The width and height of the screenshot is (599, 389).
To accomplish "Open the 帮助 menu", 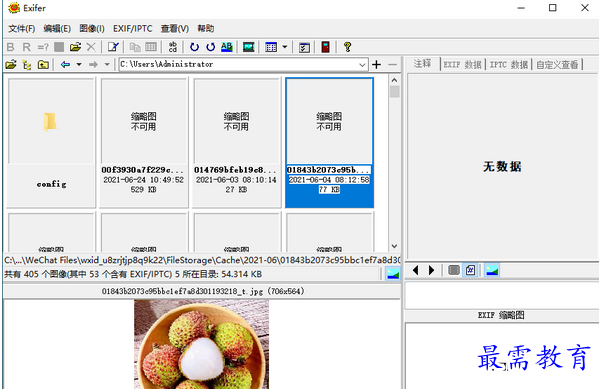I will tap(206, 29).
